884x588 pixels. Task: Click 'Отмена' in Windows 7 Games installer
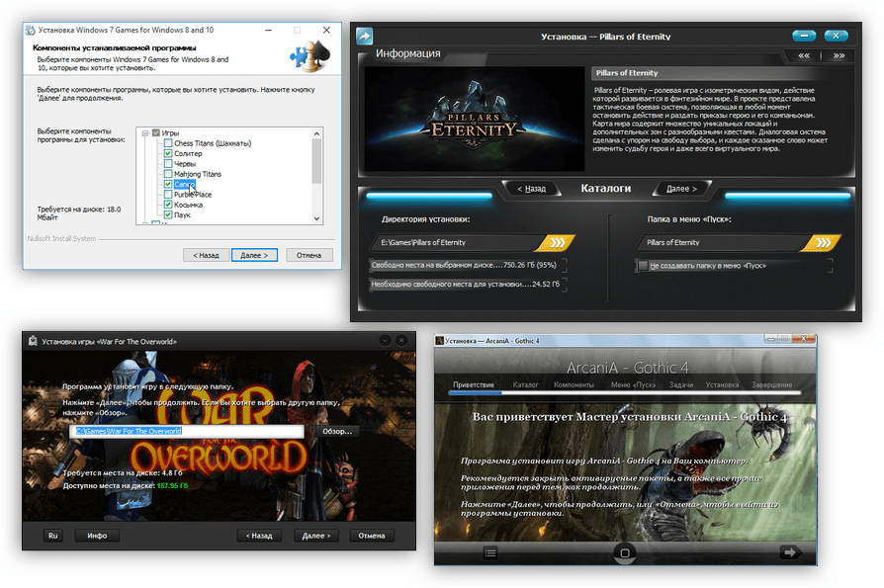coord(309,255)
